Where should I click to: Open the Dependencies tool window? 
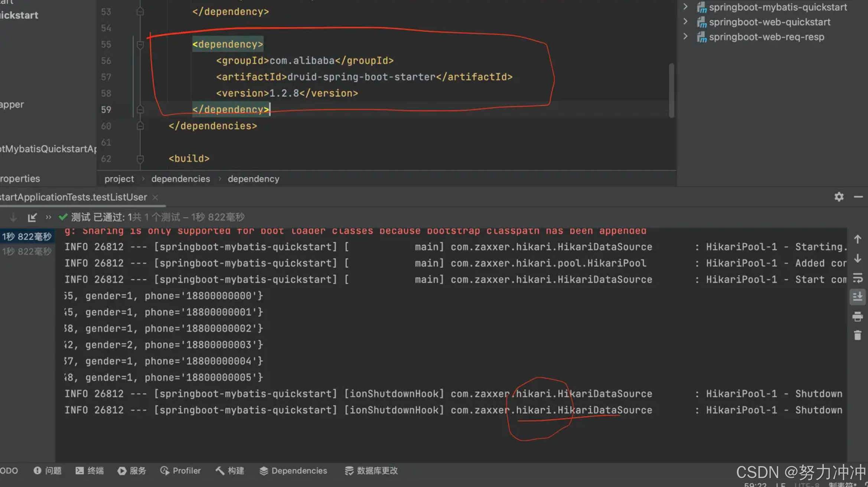point(293,471)
